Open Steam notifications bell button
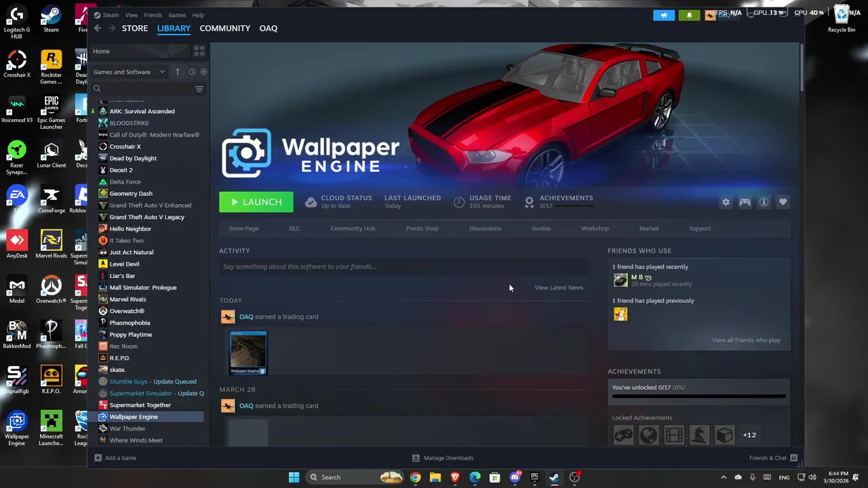Viewport: 868px width, 488px height. click(689, 16)
